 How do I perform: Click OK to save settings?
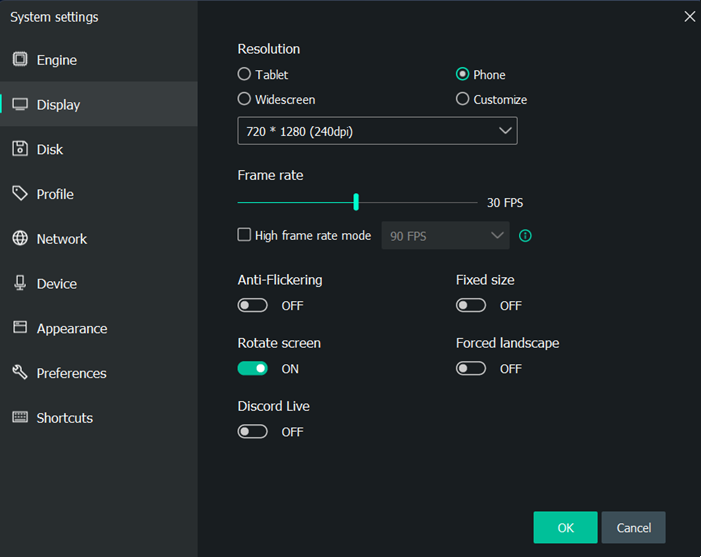point(565,527)
